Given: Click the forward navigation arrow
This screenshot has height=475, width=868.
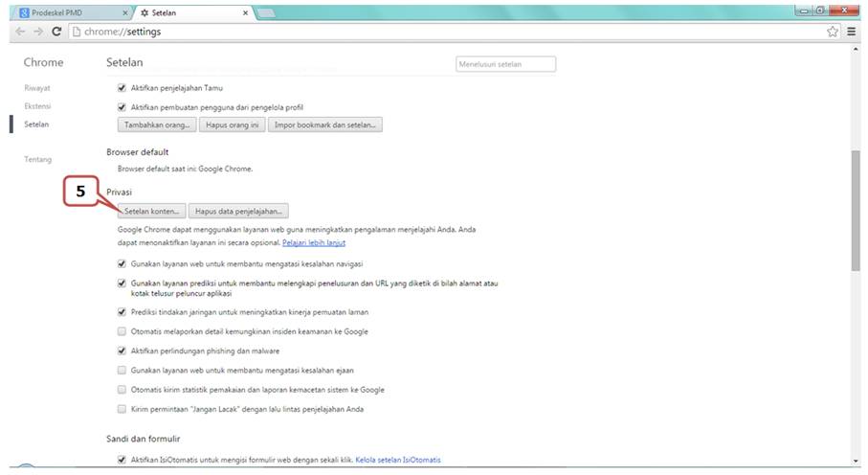Looking at the screenshot, I should pos(38,32).
